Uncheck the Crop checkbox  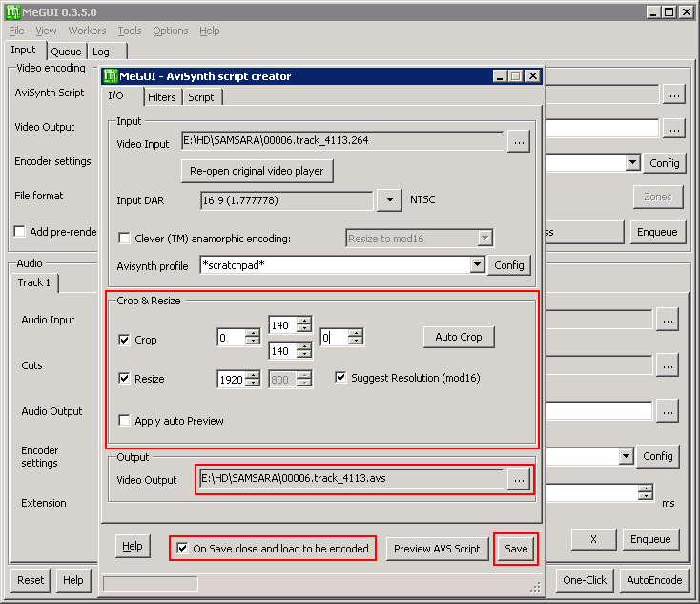pyautogui.click(x=125, y=340)
